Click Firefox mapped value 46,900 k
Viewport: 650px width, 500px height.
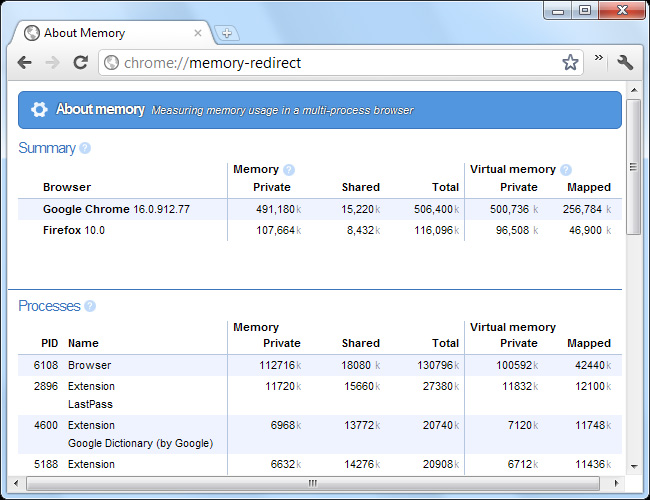(x=590, y=231)
